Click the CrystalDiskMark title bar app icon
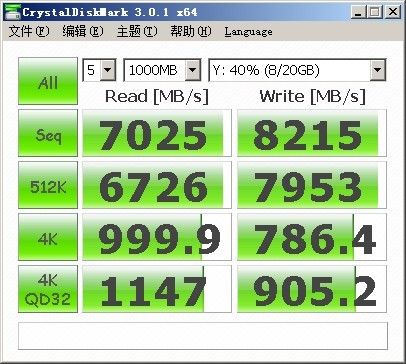Screen dimensions: 406x364 13,12
